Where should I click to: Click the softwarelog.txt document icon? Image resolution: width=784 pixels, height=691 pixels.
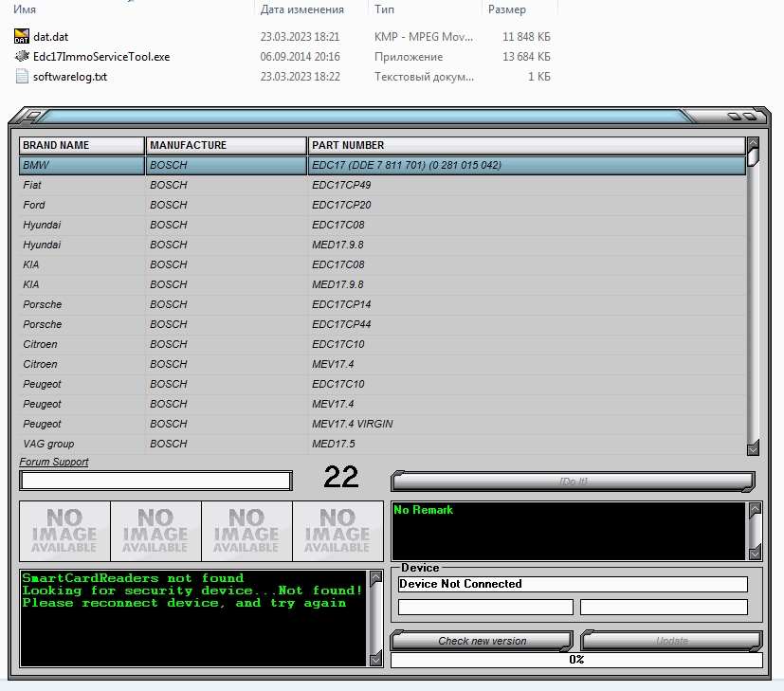[23, 77]
